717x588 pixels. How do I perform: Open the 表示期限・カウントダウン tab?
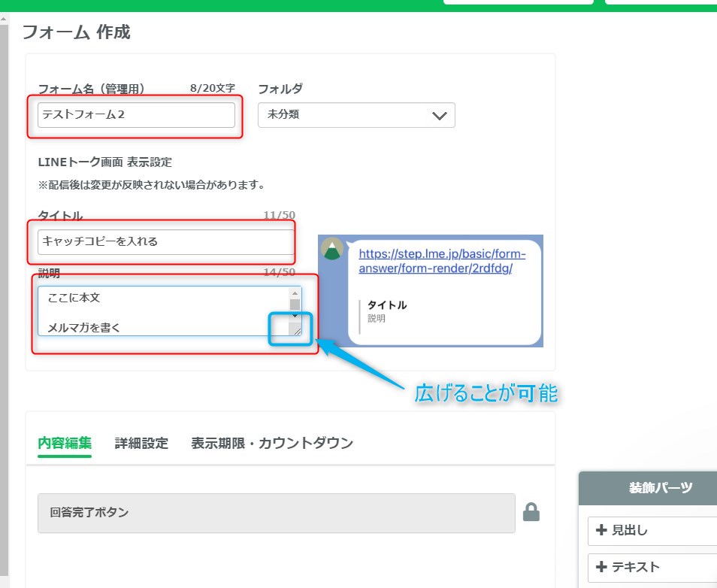click(271, 443)
